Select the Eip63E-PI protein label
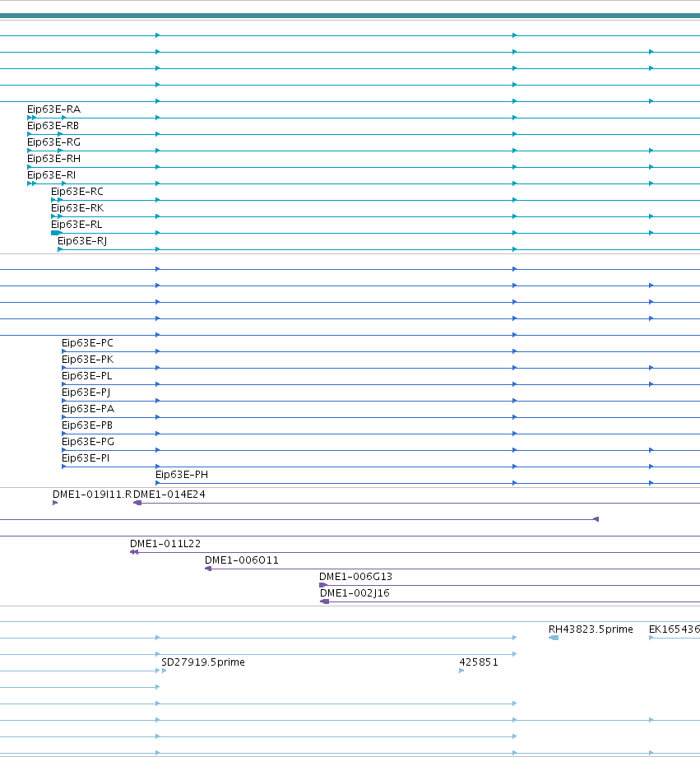700x757 pixels. click(x=86, y=458)
